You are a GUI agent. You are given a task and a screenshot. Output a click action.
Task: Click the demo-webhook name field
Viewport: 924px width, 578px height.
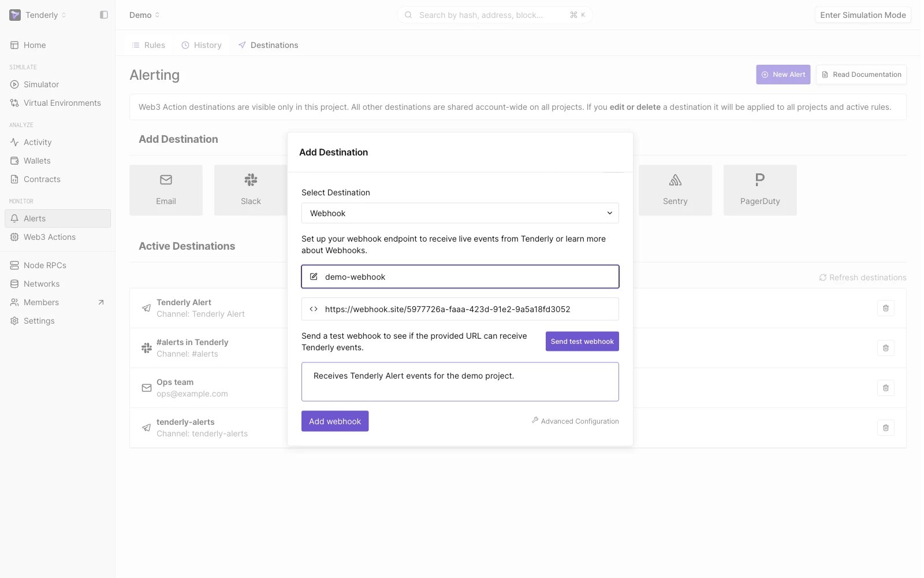pos(460,277)
